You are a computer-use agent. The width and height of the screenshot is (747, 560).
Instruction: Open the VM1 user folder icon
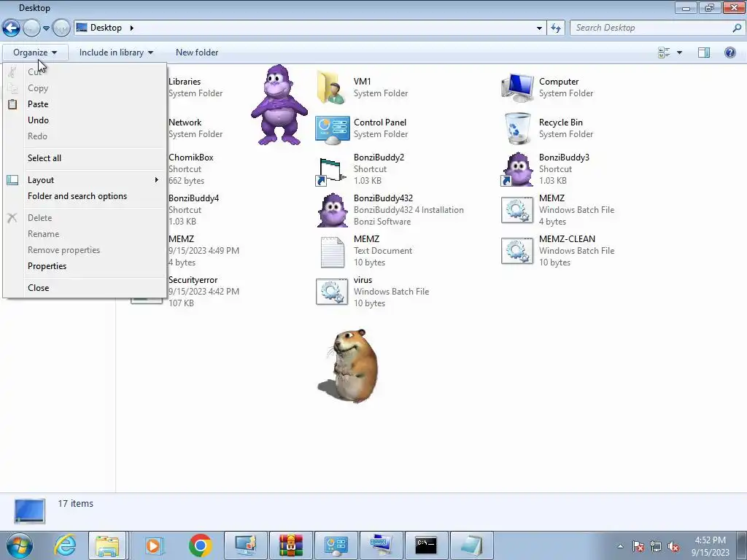click(331, 87)
